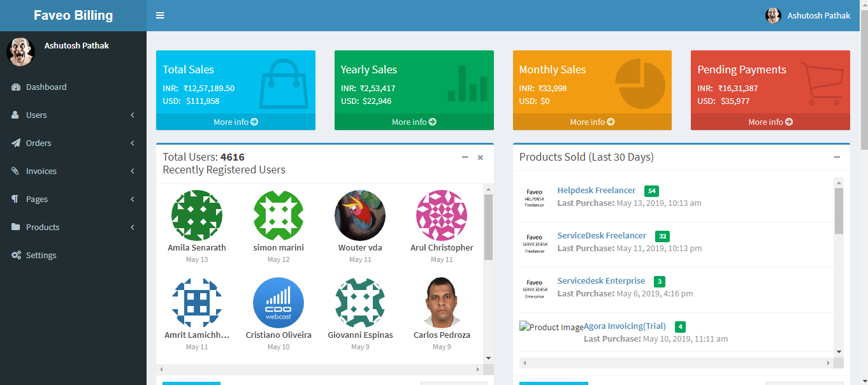The height and width of the screenshot is (385, 868).
Task: Click the Products folder icon
Action: [x=16, y=228]
